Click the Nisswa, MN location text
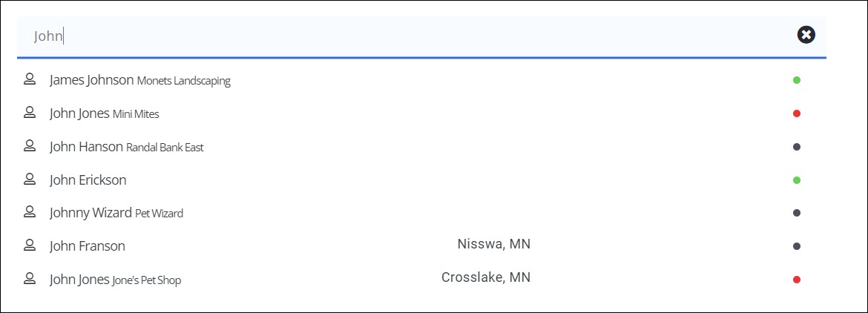 point(493,244)
